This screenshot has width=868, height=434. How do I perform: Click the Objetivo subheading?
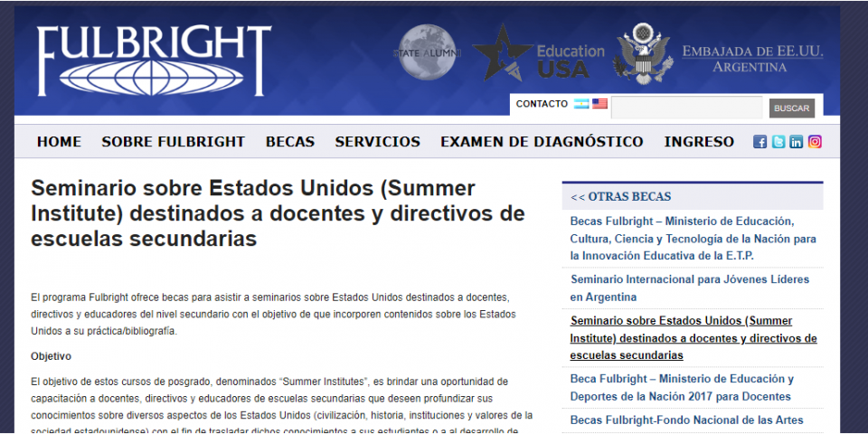51,357
